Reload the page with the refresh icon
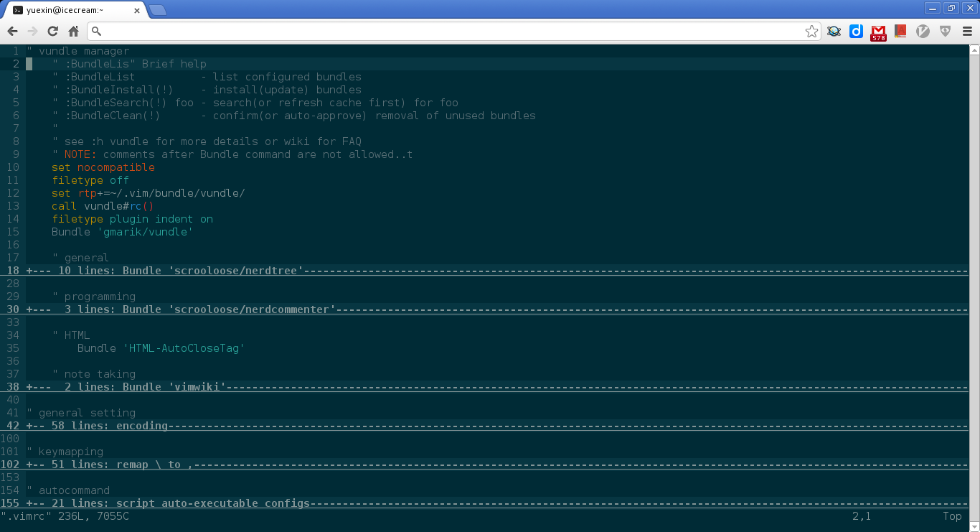Viewport: 980px width, 532px height. pyautogui.click(x=52, y=31)
